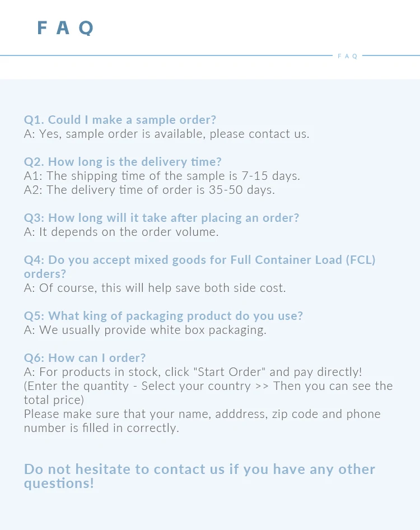Click the small FAQ label on divider
This screenshot has height=530, width=420.
(x=347, y=56)
